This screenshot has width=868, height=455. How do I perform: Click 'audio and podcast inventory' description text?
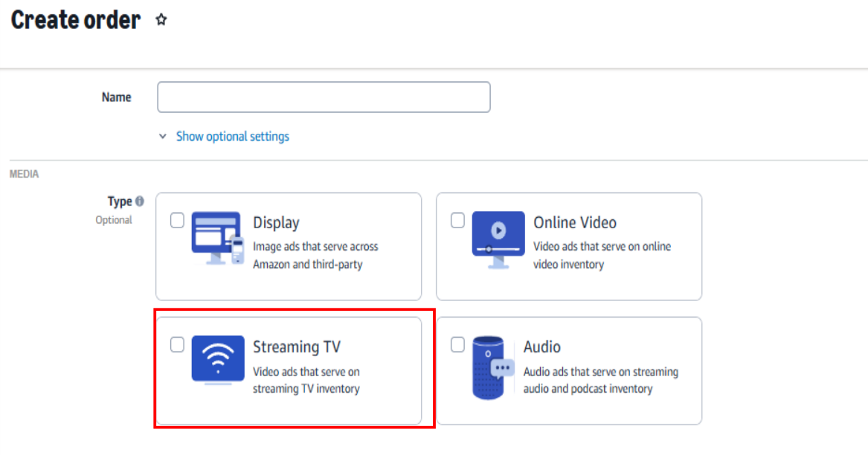(588, 389)
